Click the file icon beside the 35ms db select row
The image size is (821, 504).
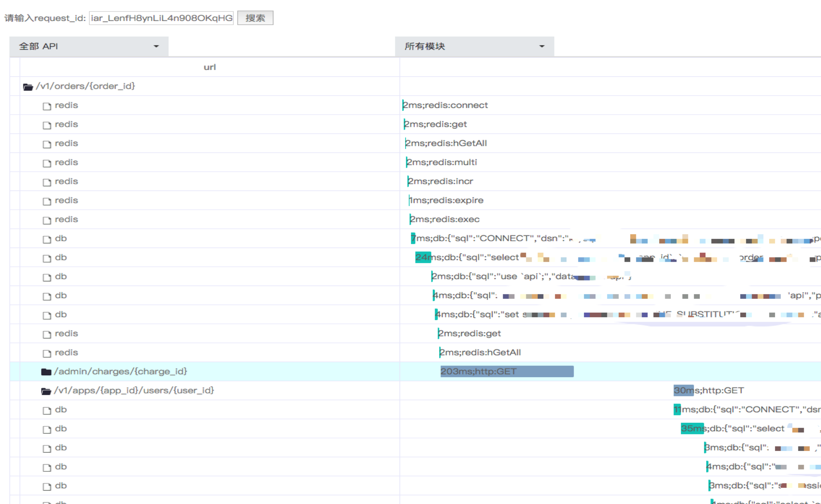tap(47, 429)
